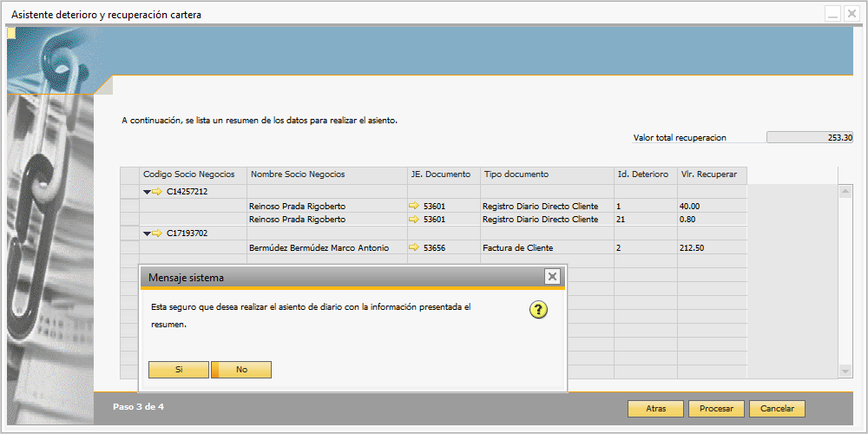868x434 pixels.
Task: Sort by the Vlr. Recuperar column header
Action: (710, 174)
